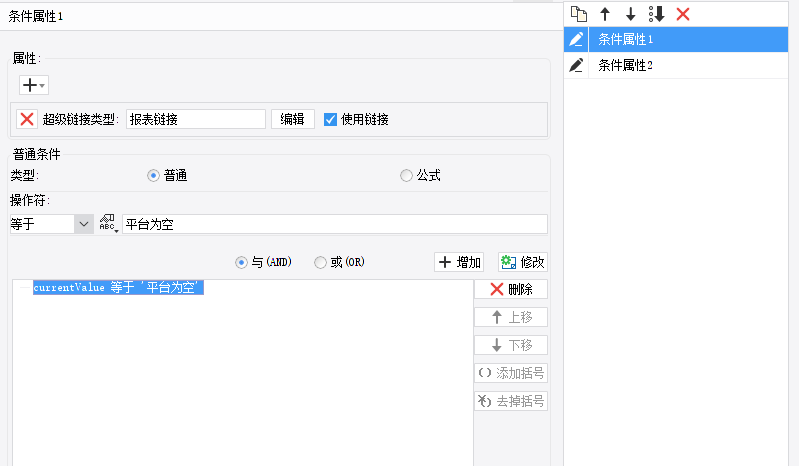
Task: Click the copy condition attribute icon
Action: (578, 14)
